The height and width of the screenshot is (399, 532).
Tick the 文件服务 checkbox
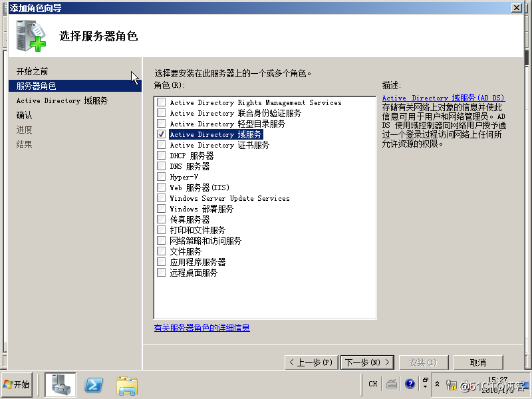162,251
